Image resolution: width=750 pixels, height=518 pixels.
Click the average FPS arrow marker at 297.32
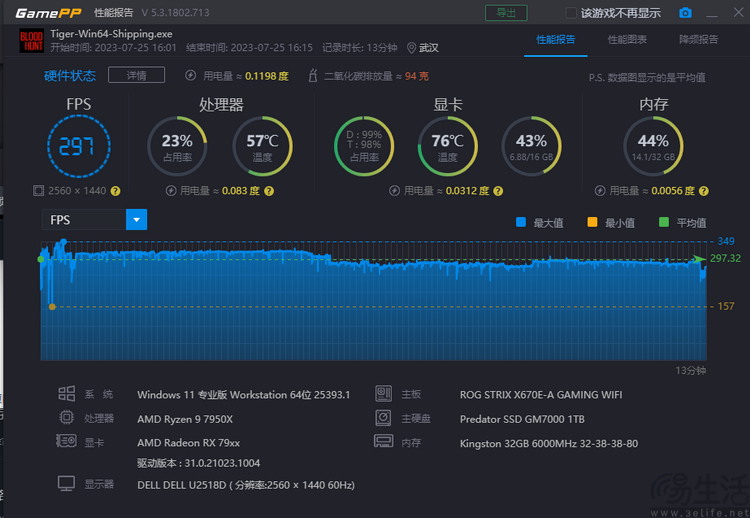[x=699, y=259]
